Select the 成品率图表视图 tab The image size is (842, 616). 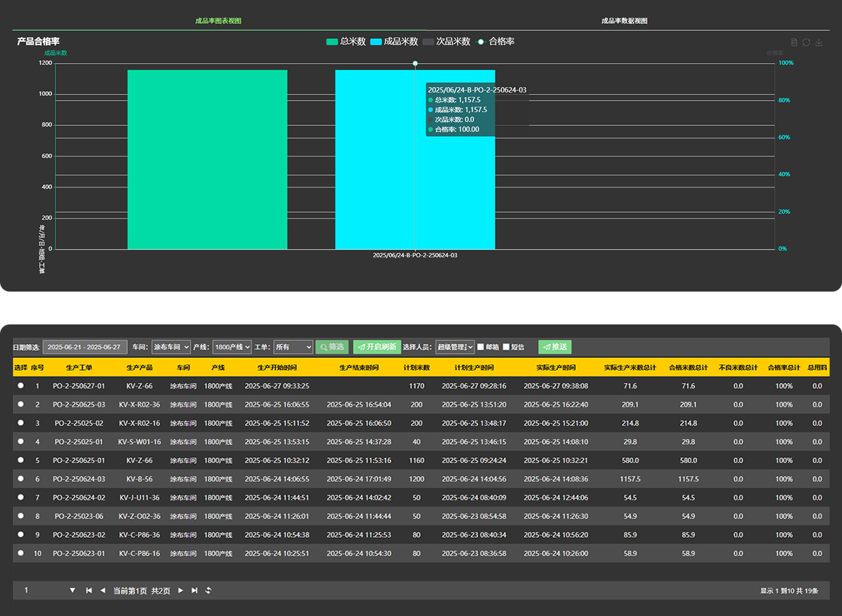[x=218, y=21]
